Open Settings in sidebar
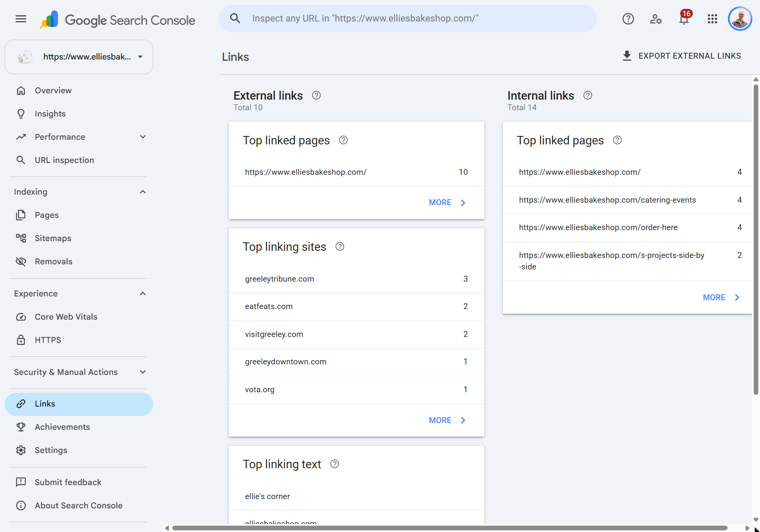 [x=79, y=450]
